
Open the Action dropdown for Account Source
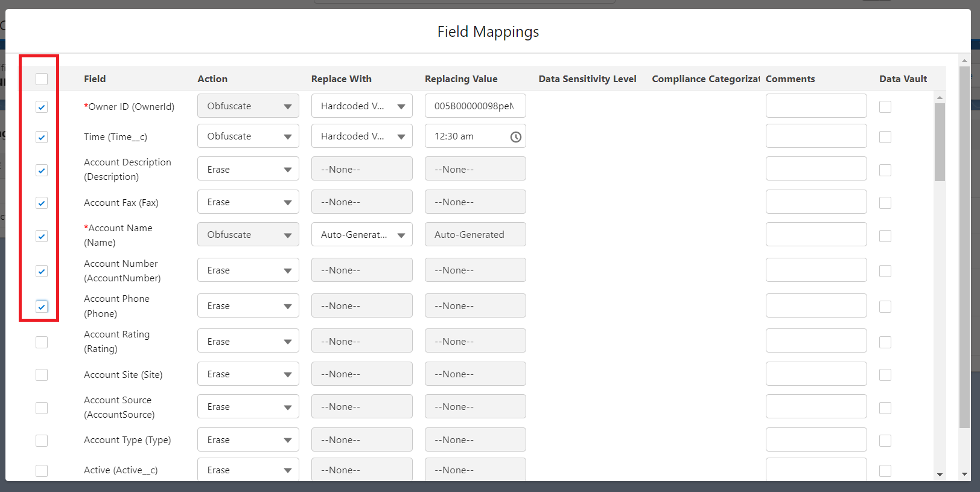[x=248, y=407]
